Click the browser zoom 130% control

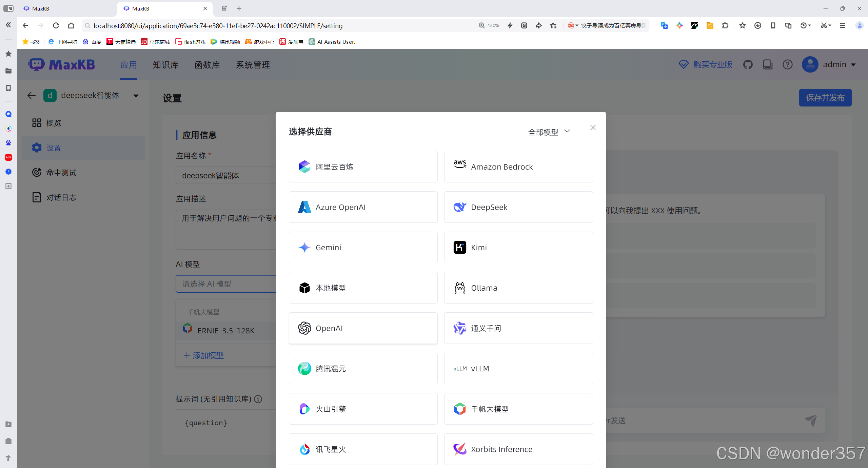(x=488, y=25)
